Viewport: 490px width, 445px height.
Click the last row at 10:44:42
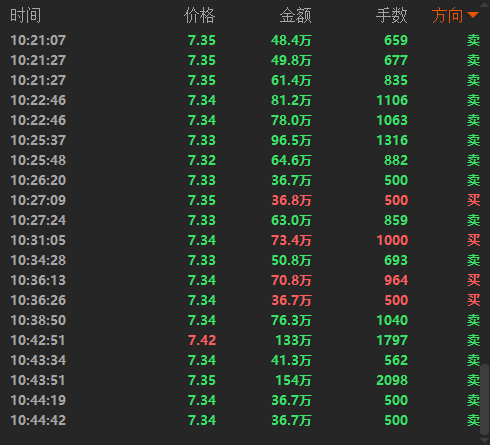tap(245, 420)
